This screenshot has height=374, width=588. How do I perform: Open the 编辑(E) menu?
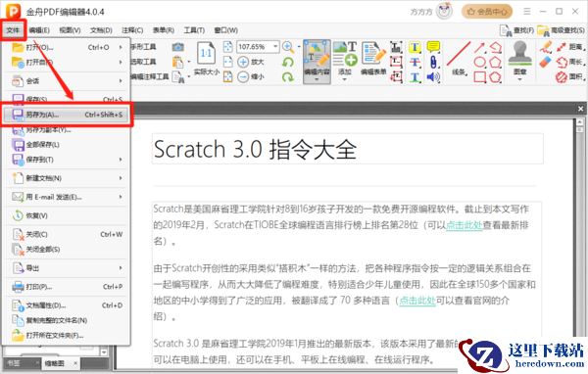coord(39,30)
